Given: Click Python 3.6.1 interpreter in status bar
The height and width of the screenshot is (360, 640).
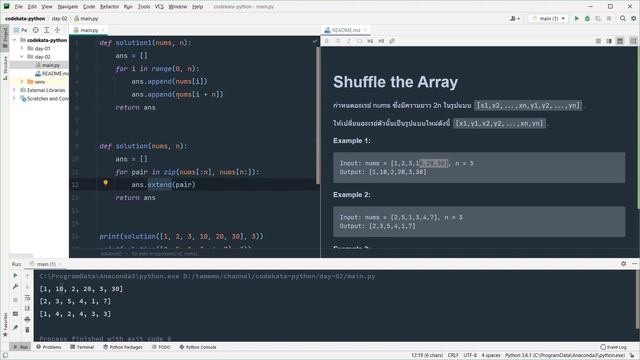Looking at the screenshot, I should coord(564,356).
